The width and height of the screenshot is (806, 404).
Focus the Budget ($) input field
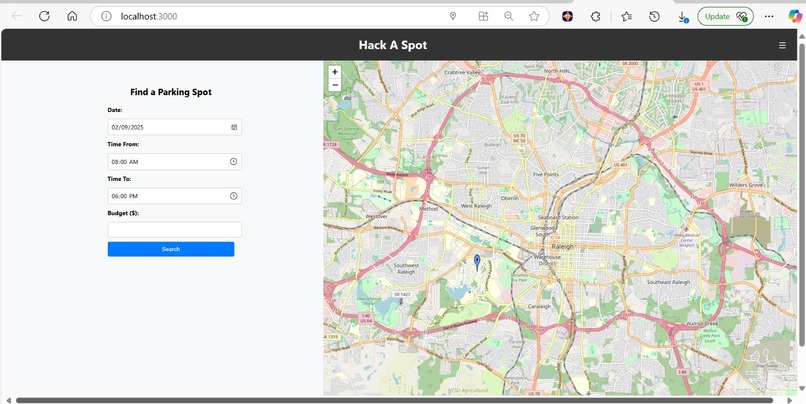tap(175, 230)
